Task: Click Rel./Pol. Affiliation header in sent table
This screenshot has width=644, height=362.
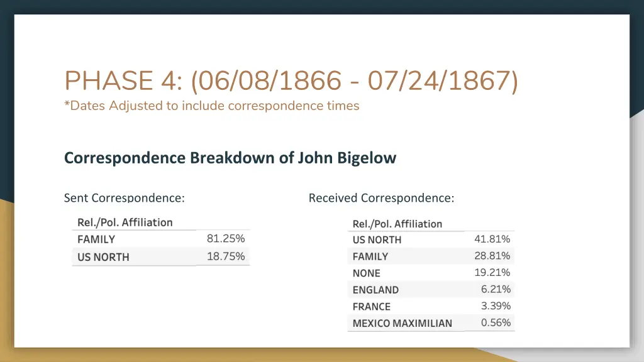Action: 125,222
